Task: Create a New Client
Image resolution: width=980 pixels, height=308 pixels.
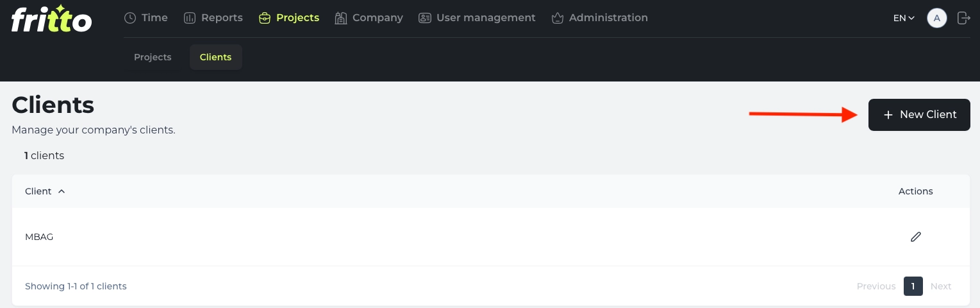Action: click(x=919, y=115)
